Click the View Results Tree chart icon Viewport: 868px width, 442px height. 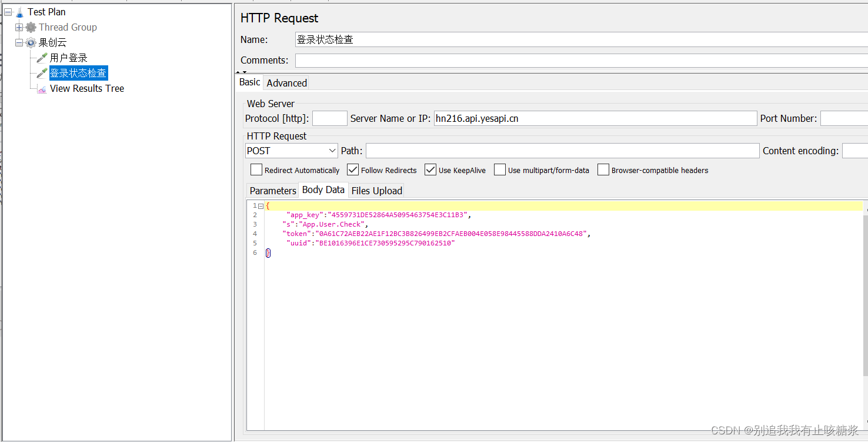pos(42,89)
